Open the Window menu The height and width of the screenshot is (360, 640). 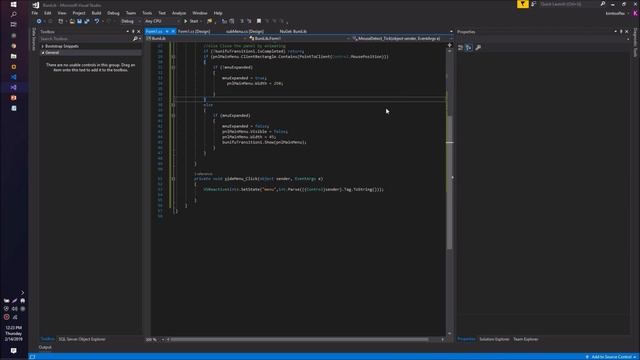200,13
